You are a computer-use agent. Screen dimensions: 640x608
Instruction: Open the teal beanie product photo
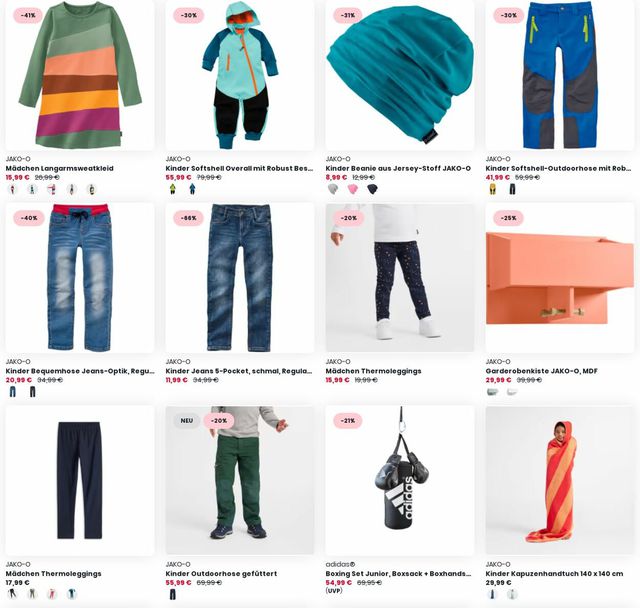click(x=400, y=75)
